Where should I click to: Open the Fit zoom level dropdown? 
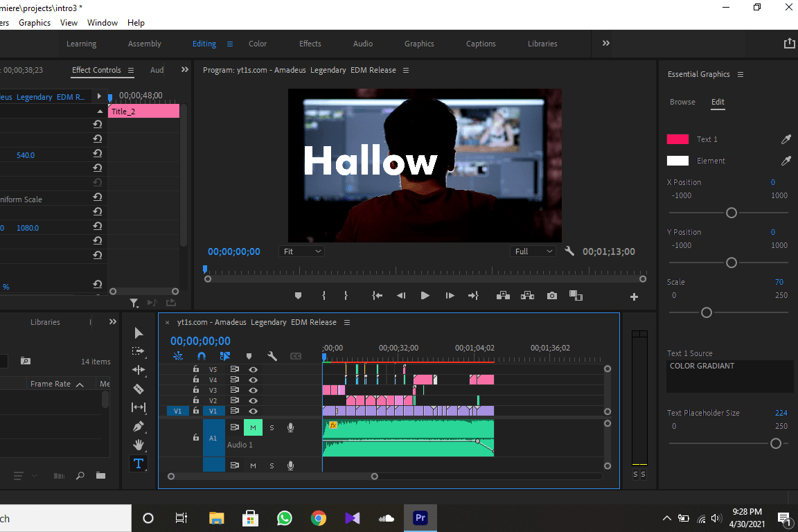(x=302, y=251)
